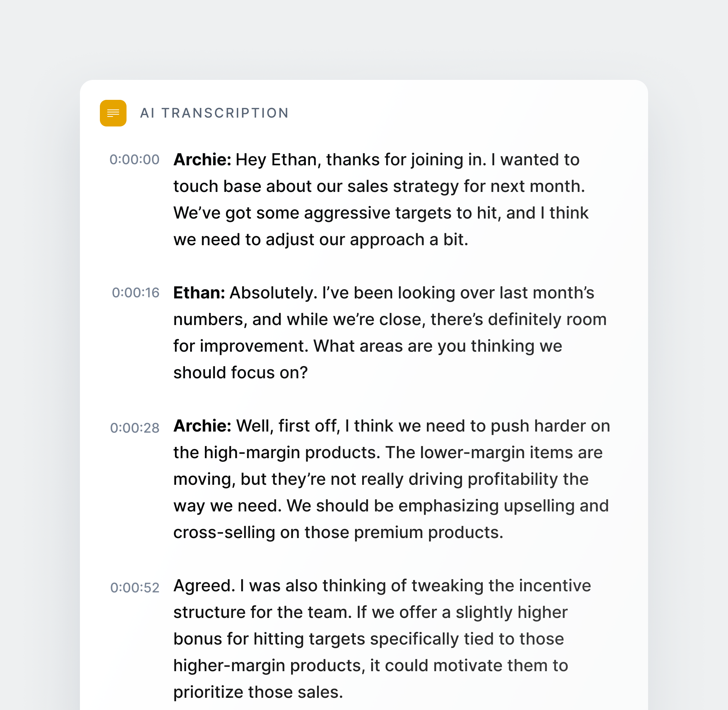
Task: Click the word "Agreed." at 0:00:52
Action: click(204, 586)
